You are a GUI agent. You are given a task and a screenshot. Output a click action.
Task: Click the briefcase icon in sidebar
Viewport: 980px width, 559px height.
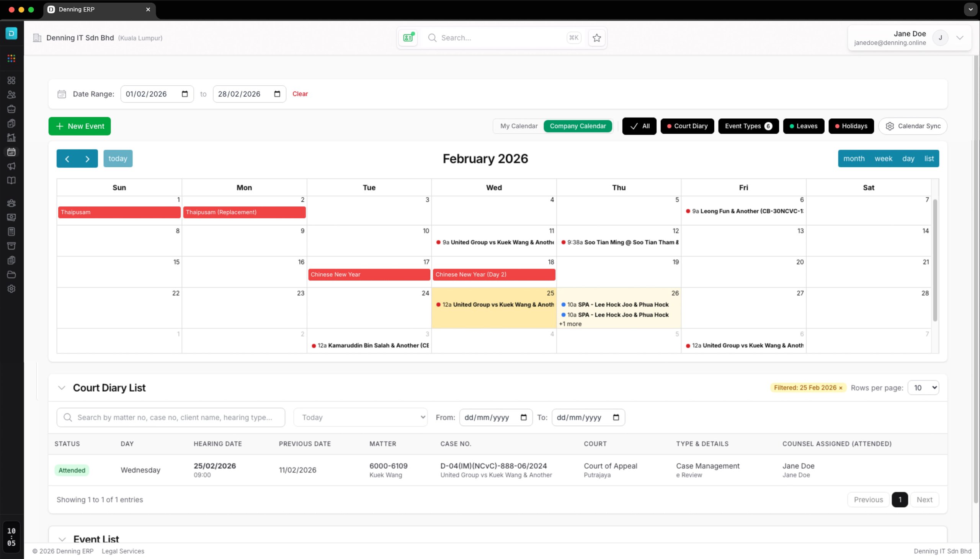click(x=11, y=109)
